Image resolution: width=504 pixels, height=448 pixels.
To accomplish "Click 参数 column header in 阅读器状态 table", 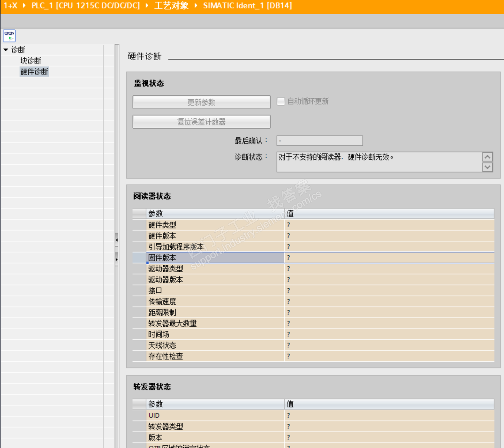I will point(215,213).
